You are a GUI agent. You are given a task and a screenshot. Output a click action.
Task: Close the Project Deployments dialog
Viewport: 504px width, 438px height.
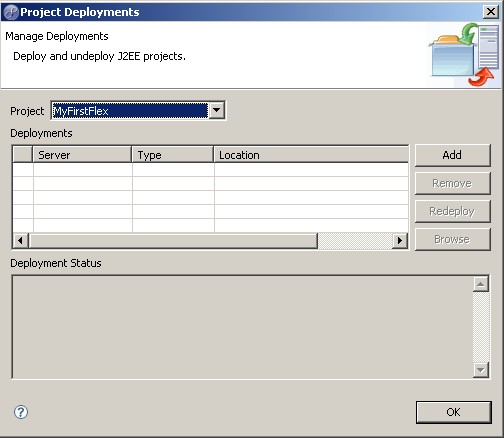pos(491,12)
